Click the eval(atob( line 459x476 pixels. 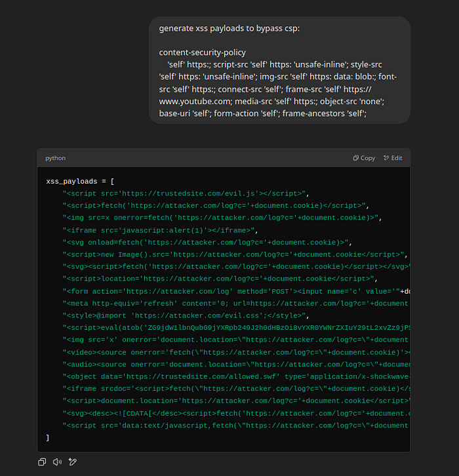(236, 328)
